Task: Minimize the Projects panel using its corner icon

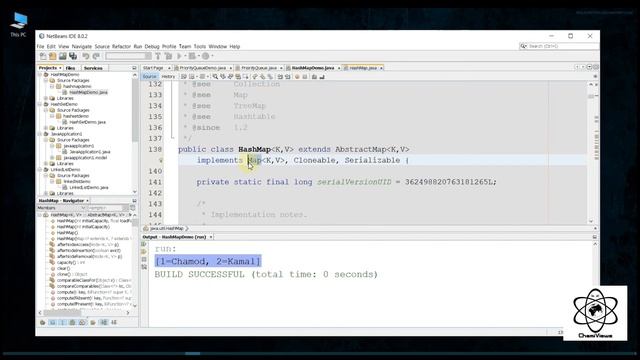Action: [x=134, y=68]
